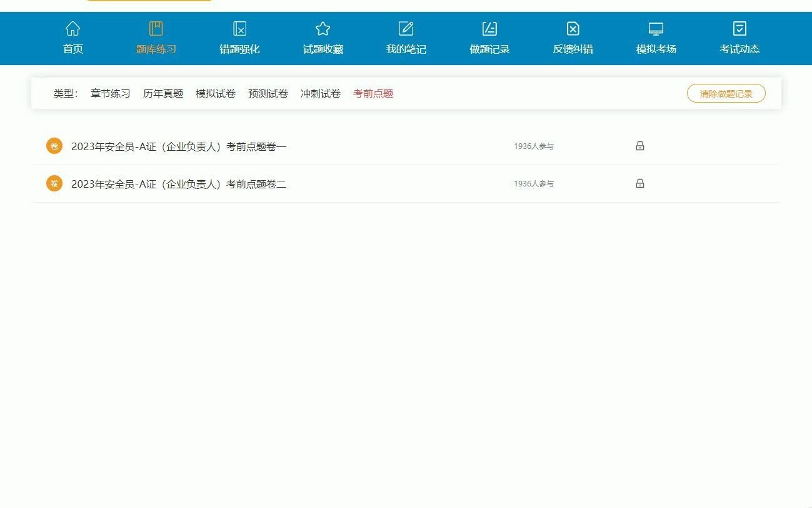Open the 2023年安全员-A证 考前点题卷一 paper
The image size is (812, 508).
179,145
